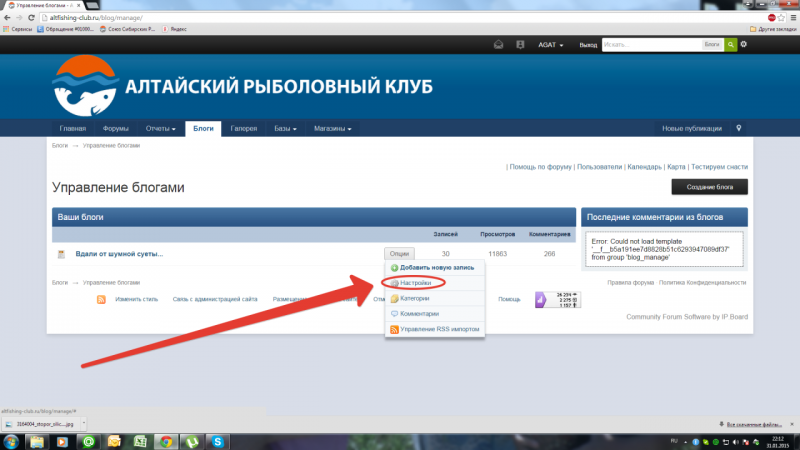Screen dimensions: 800x450
Task: Open the Блоги navigation tab
Action: (x=203, y=129)
